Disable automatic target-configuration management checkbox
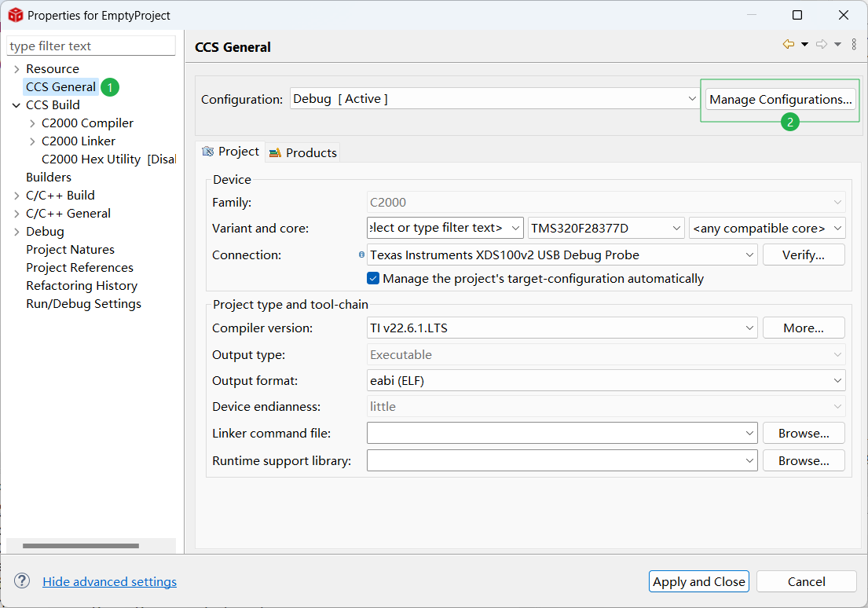Image resolution: width=868 pixels, height=608 pixels. (373, 278)
